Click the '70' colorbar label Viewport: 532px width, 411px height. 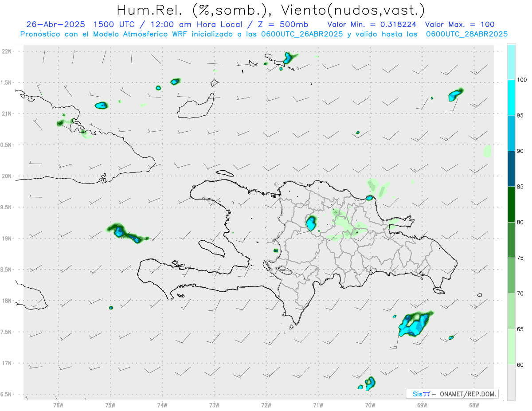pyautogui.click(x=521, y=294)
